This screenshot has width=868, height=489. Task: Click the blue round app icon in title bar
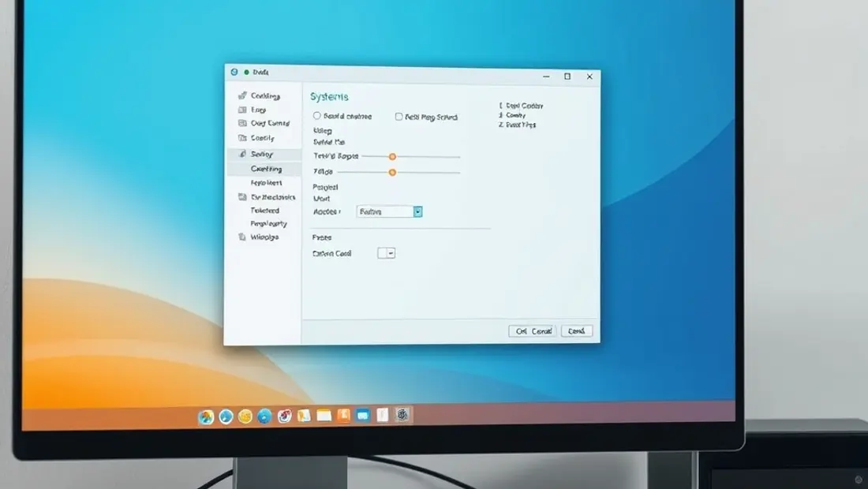[x=234, y=72]
